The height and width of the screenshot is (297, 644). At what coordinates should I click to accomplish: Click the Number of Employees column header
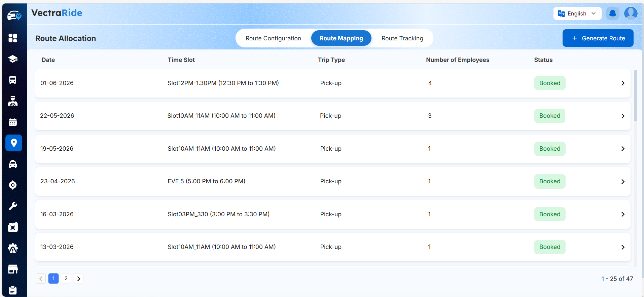click(458, 60)
